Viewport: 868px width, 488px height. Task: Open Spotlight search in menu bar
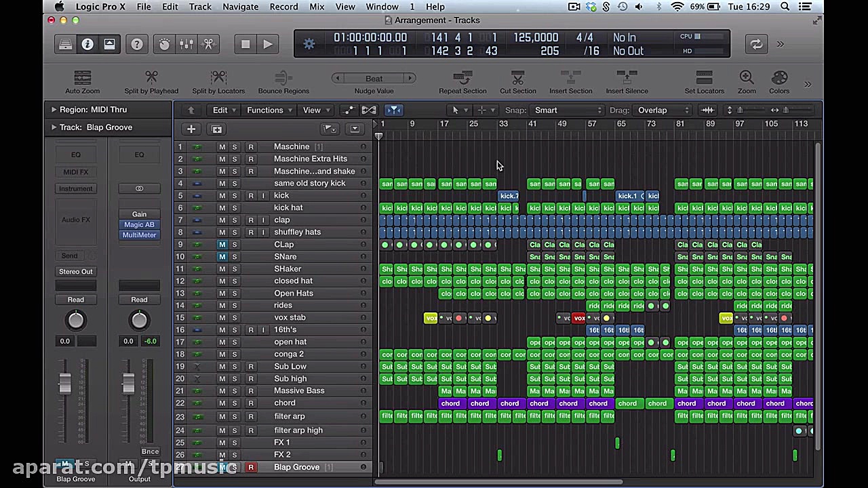pos(785,7)
